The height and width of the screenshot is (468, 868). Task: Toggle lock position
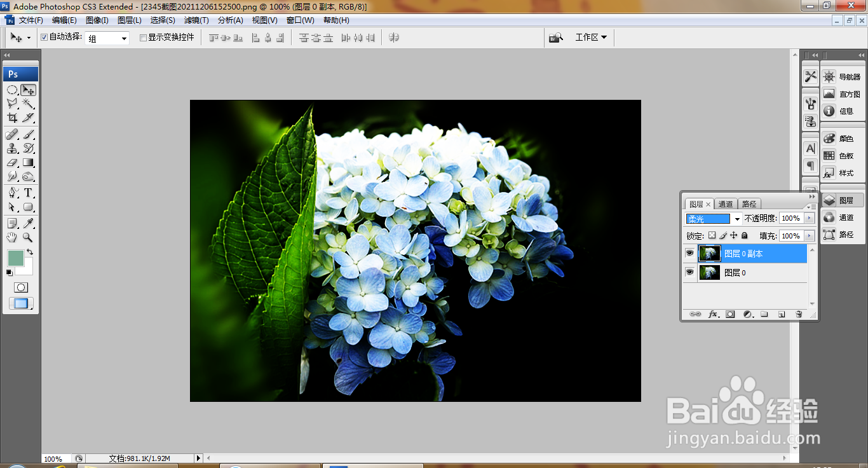733,235
